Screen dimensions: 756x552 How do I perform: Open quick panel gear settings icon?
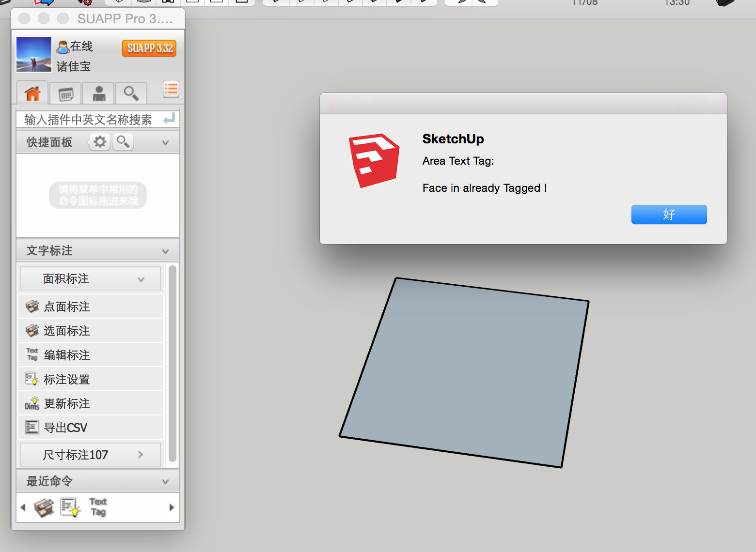100,142
